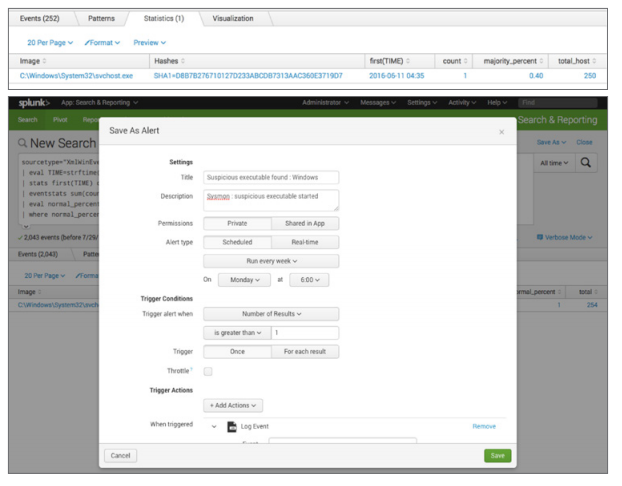Select Real-time alert type
Screen dimensions: 622x486
[x=305, y=242]
